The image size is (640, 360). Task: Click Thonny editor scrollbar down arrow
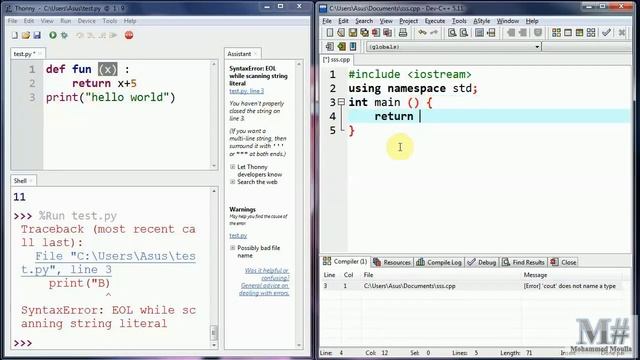[214, 166]
